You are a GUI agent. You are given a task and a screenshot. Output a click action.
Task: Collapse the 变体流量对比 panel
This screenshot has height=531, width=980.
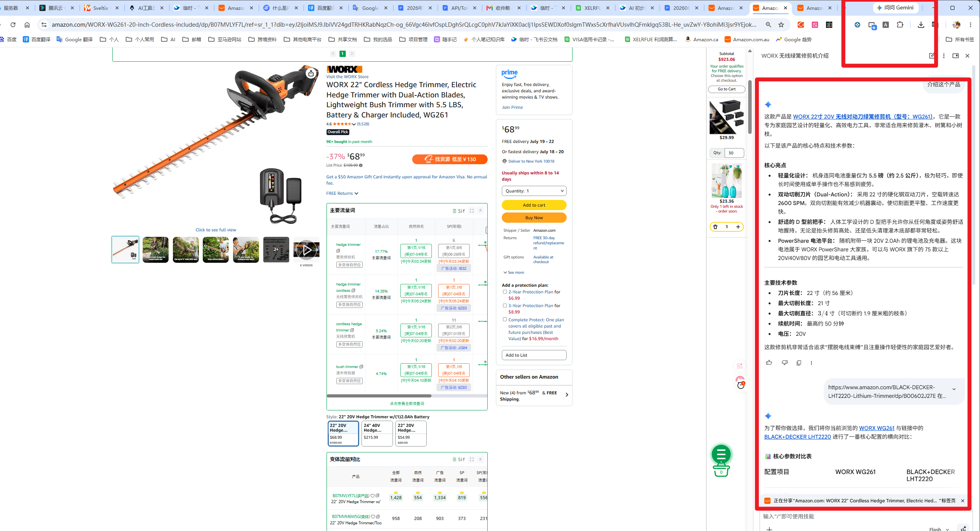[x=480, y=459]
